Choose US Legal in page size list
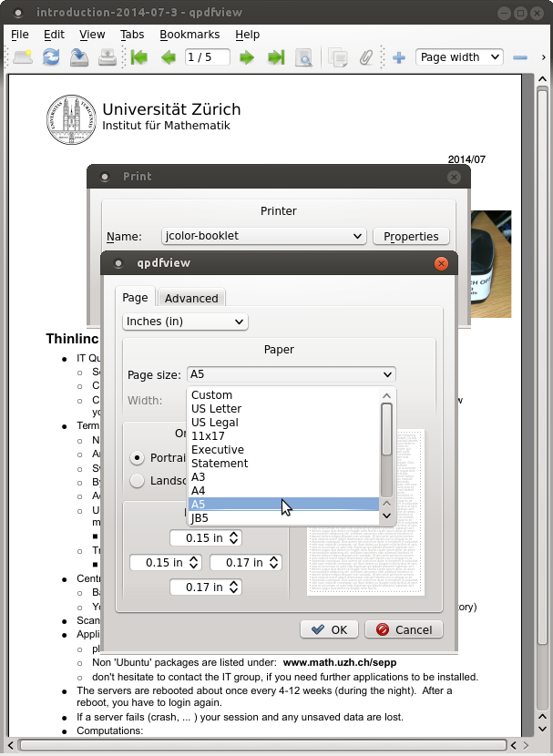 pos(283,423)
